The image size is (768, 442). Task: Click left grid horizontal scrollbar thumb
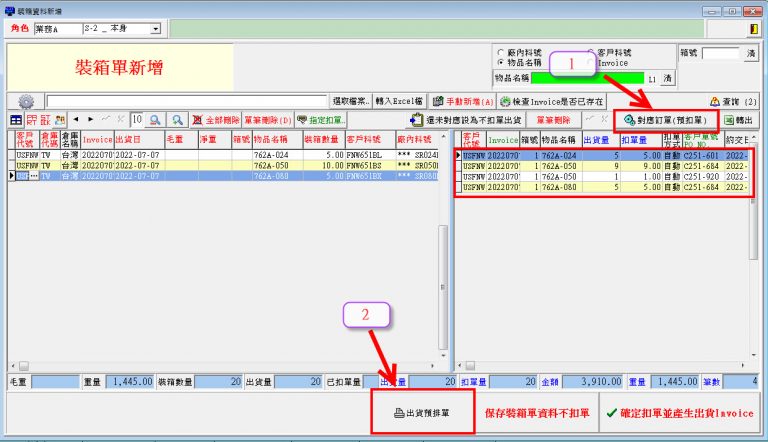24,366
